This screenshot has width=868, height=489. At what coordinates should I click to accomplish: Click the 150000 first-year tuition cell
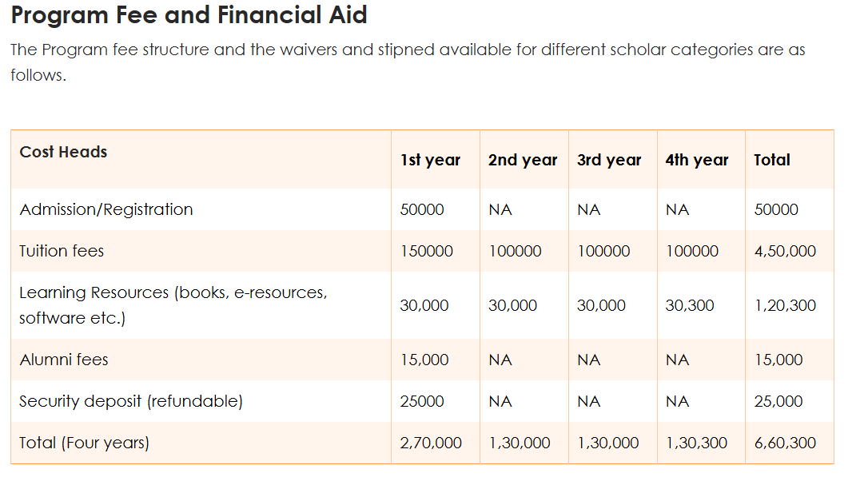(x=426, y=251)
